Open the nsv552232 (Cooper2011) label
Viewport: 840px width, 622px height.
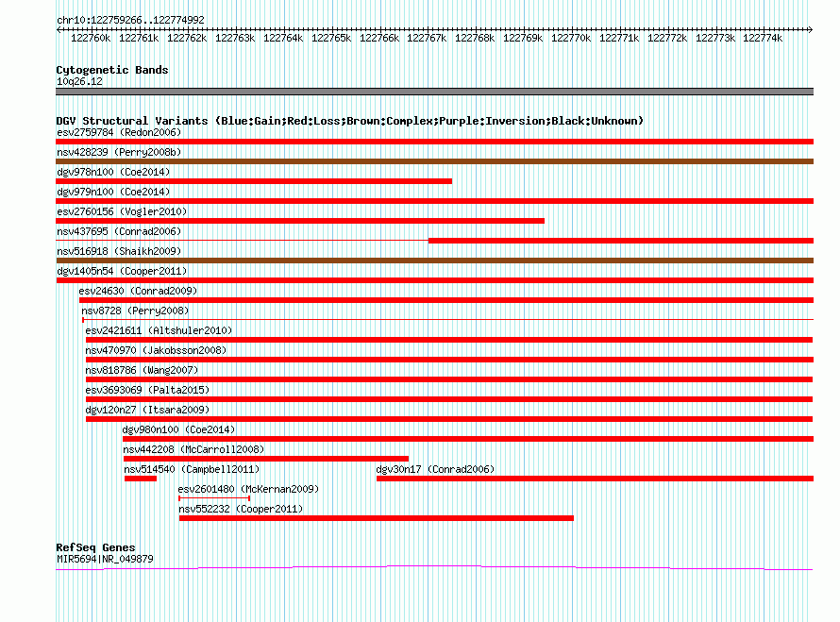(241, 509)
